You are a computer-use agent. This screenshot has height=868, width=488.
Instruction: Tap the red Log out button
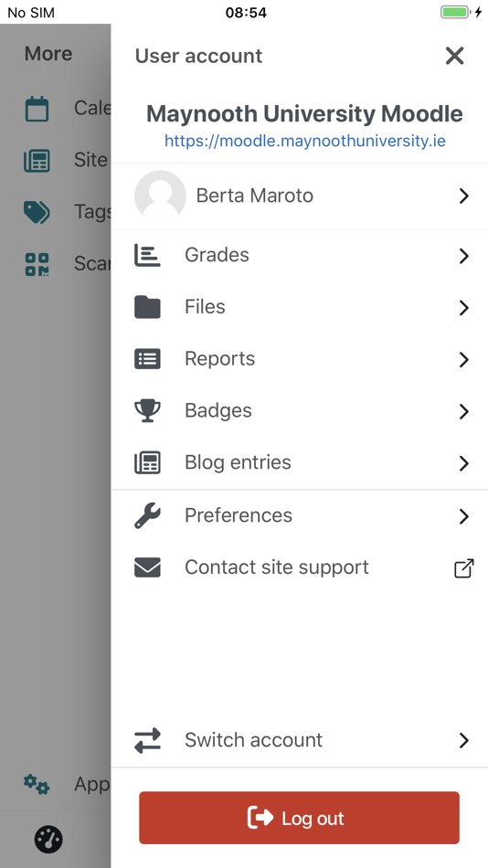tap(299, 818)
